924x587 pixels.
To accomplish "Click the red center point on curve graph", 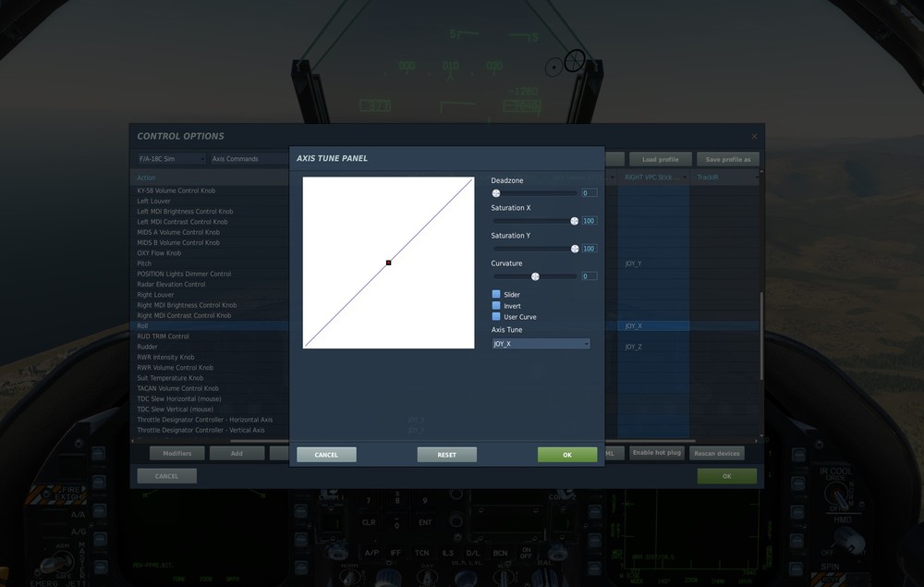I will tap(388, 263).
